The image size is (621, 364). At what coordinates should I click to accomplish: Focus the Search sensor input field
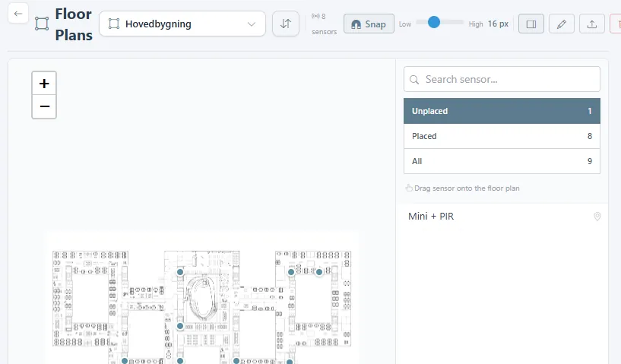pyautogui.click(x=502, y=79)
